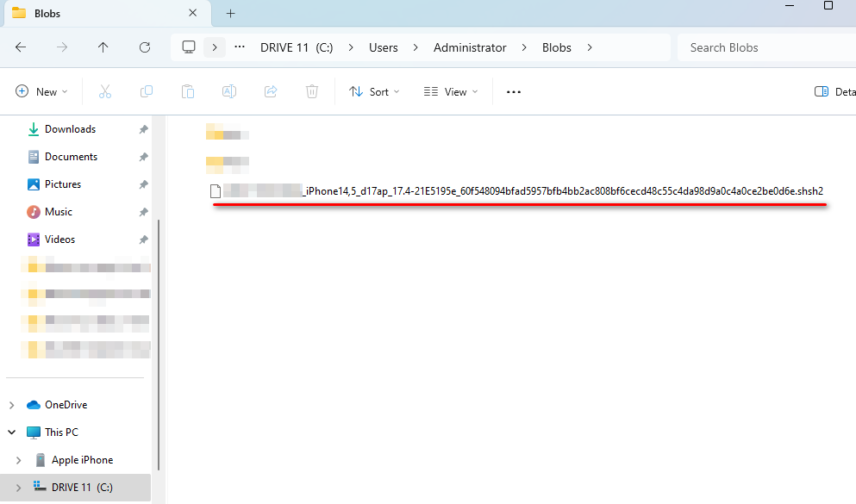Select the Blobs tab
856x504 pixels.
[x=108, y=14]
